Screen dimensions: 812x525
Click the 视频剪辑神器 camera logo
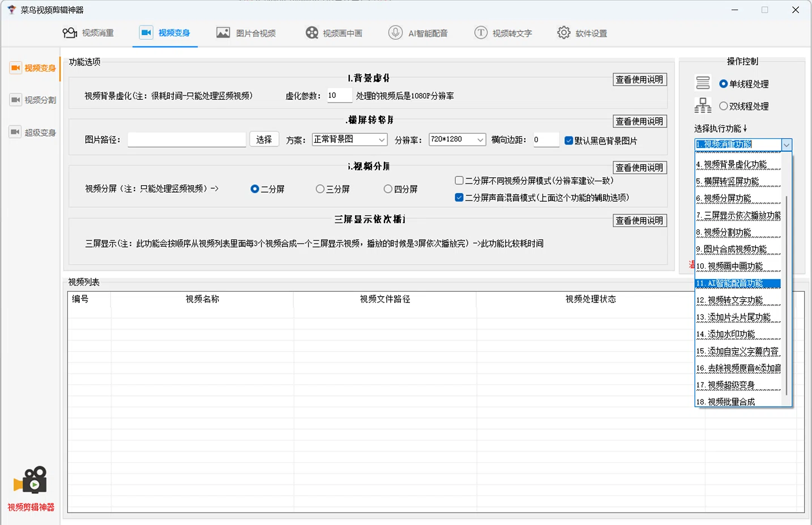[x=31, y=480]
